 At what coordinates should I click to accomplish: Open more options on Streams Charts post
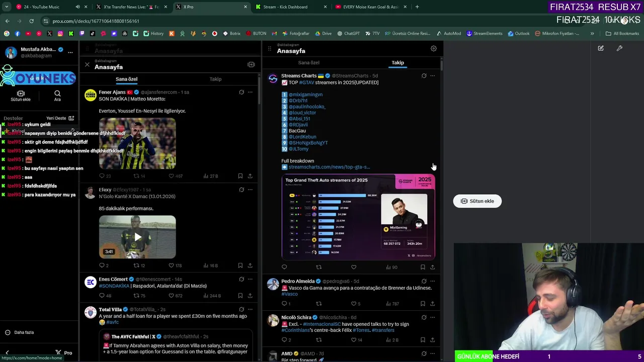(x=433, y=76)
